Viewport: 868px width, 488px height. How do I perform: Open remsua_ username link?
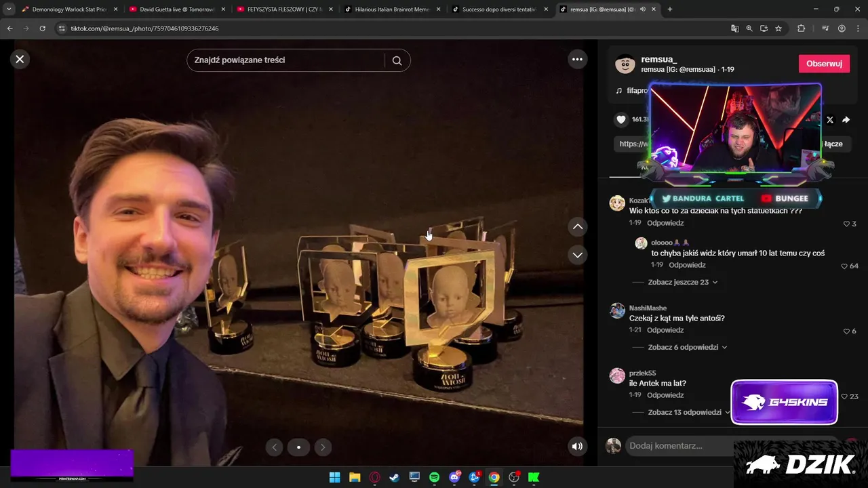659,59
